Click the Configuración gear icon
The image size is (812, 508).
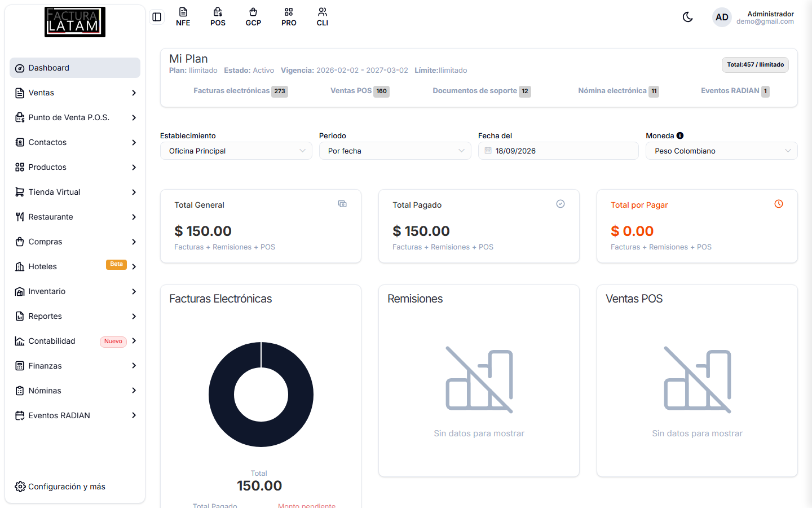(x=20, y=487)
